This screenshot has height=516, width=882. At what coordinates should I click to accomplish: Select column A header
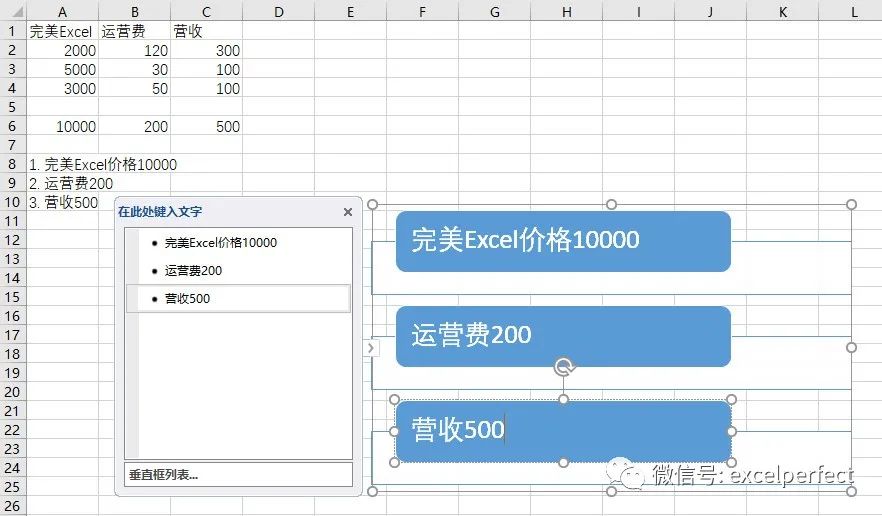[62, 11]
